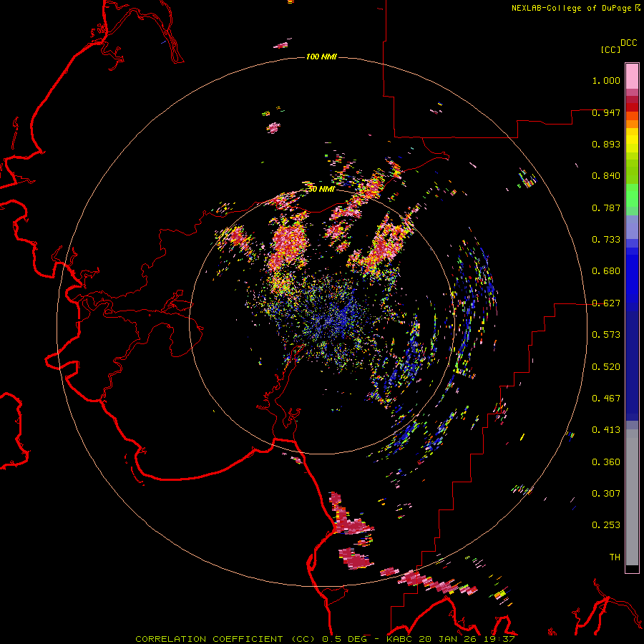Click the 0.253 color scale value
The height and width of the screenshot is (644, 644).
pyautogui.click(x=606, y=525)
